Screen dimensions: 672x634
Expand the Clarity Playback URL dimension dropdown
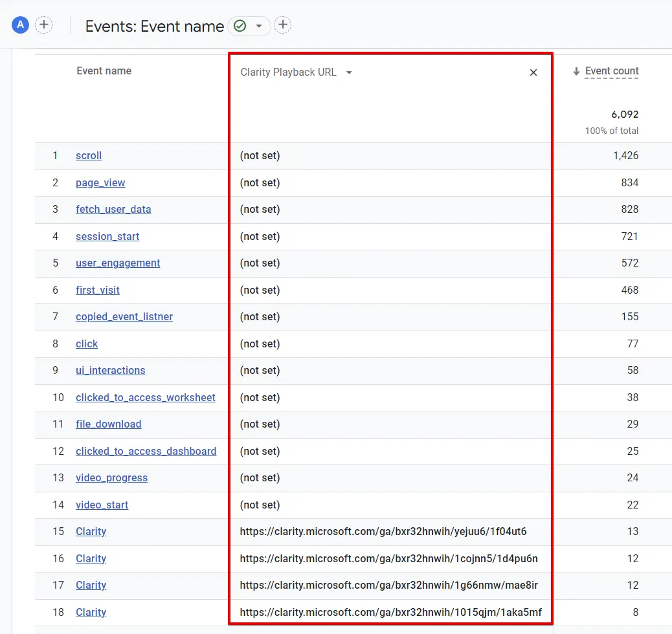click(x=349, y=72)
